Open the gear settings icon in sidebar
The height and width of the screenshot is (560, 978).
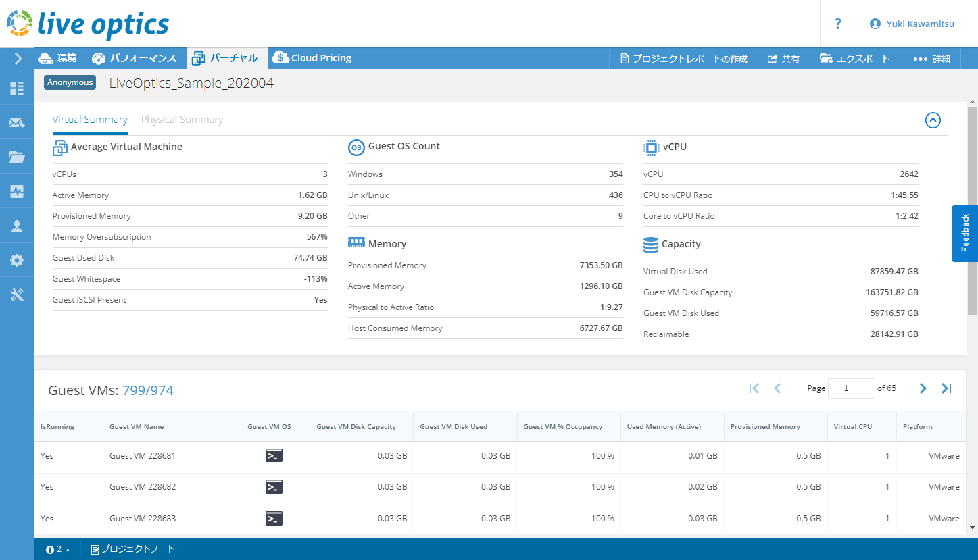17,261
